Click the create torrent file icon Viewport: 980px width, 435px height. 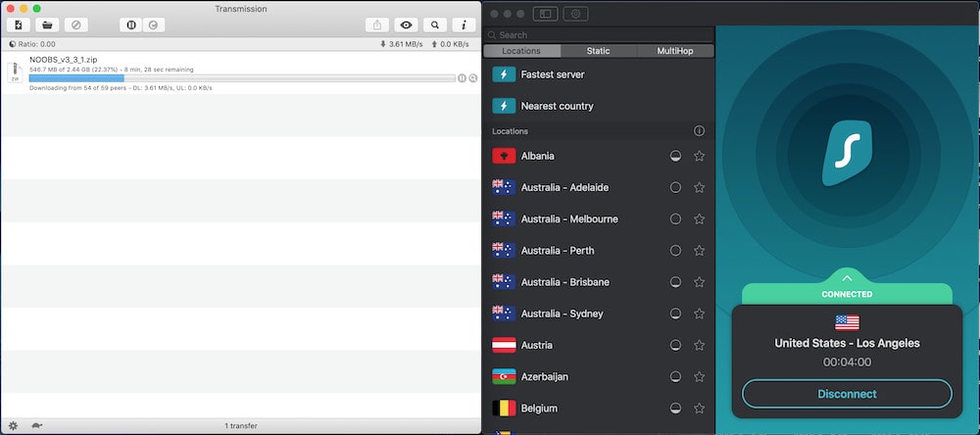[x=18, y=24]
